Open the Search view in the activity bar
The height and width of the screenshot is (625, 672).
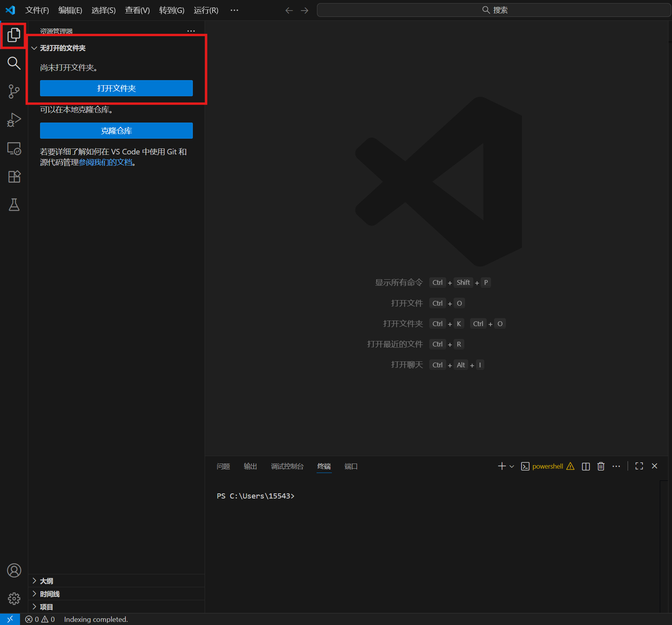pos(14,63)
